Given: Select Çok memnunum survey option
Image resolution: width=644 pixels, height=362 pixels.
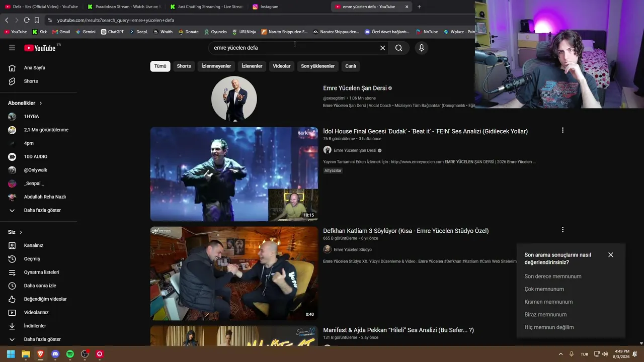Looking at the screenshot, I should point(544,289).
